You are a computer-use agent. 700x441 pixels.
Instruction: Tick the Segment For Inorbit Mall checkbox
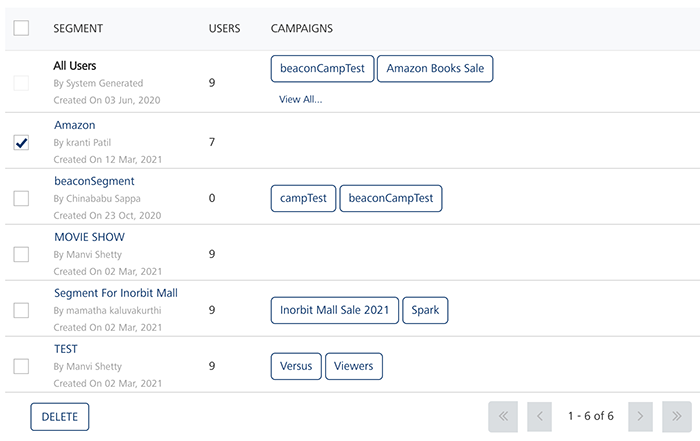coord(21,310)
